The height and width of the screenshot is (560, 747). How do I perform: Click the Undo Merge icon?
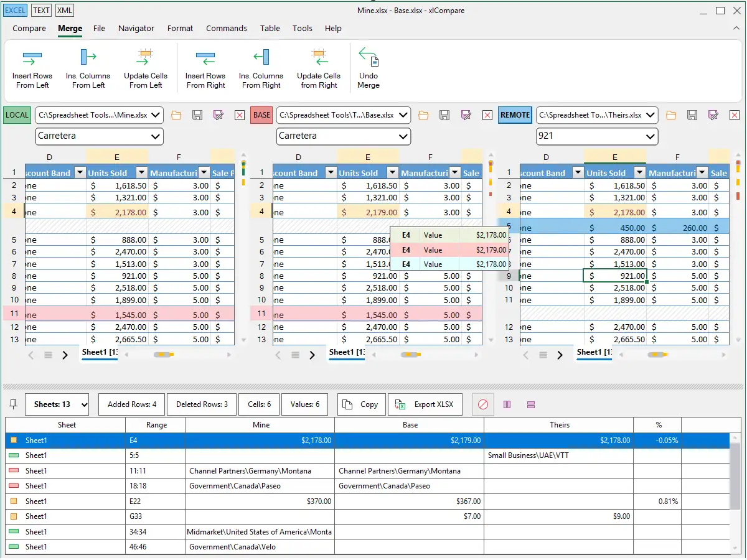369,58
